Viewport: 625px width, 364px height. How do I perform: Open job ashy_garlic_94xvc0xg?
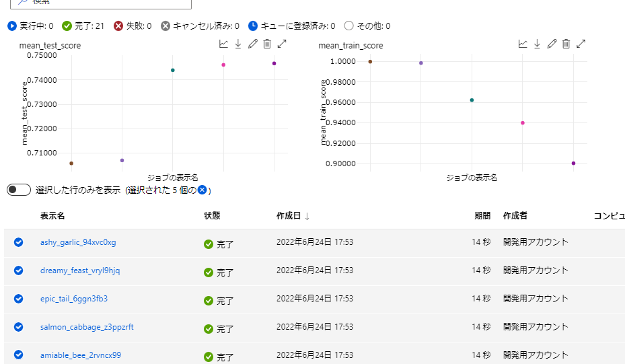pos(78,242)
